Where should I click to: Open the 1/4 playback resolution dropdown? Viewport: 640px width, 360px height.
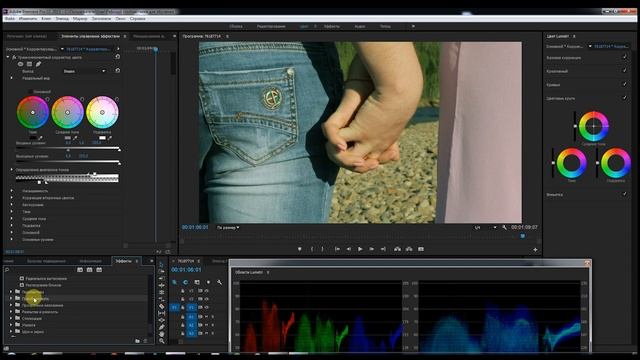tap(485, 227)
